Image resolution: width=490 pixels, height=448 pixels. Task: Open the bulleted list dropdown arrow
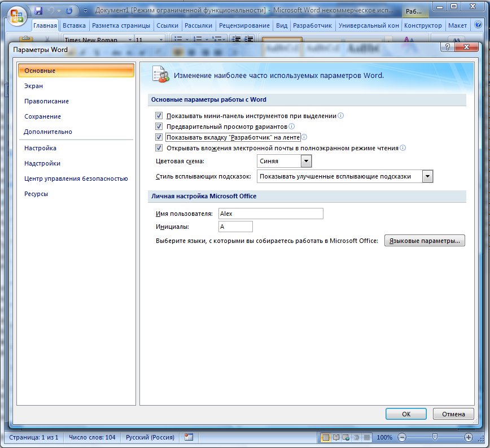187,40
